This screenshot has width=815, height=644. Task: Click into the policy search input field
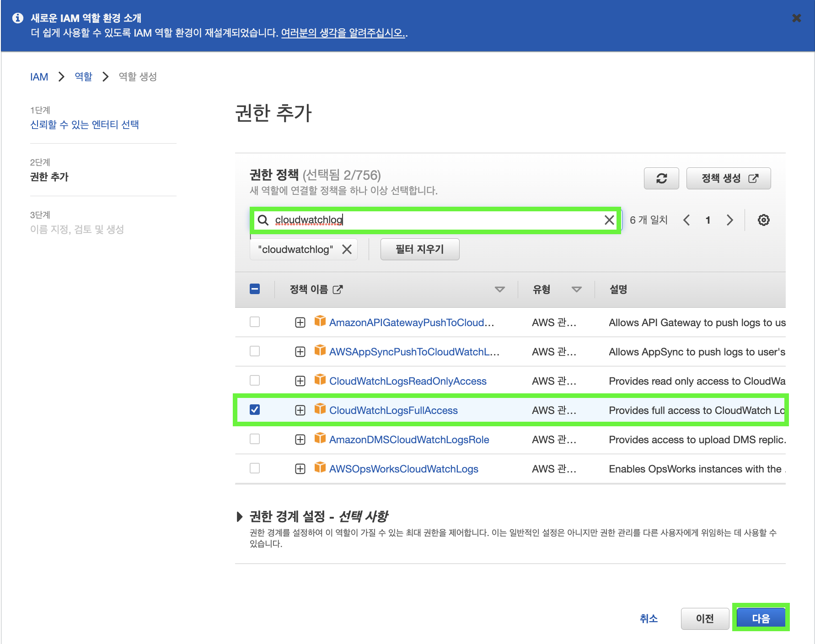pyautogui.click(x=434, y=220)
